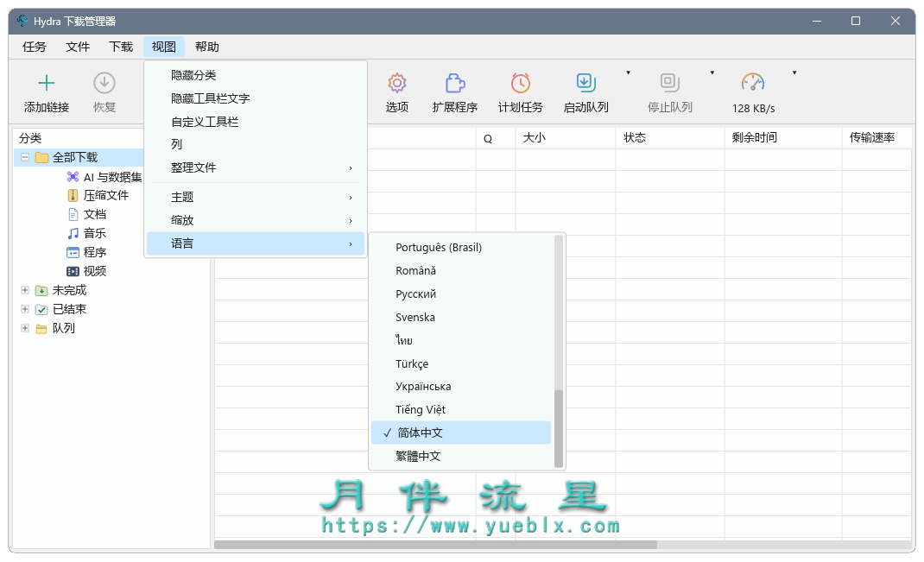This screenshot has width=924, height=562.
Task: Select the 音乐 music note icon
Action: (x=73, y=233)
